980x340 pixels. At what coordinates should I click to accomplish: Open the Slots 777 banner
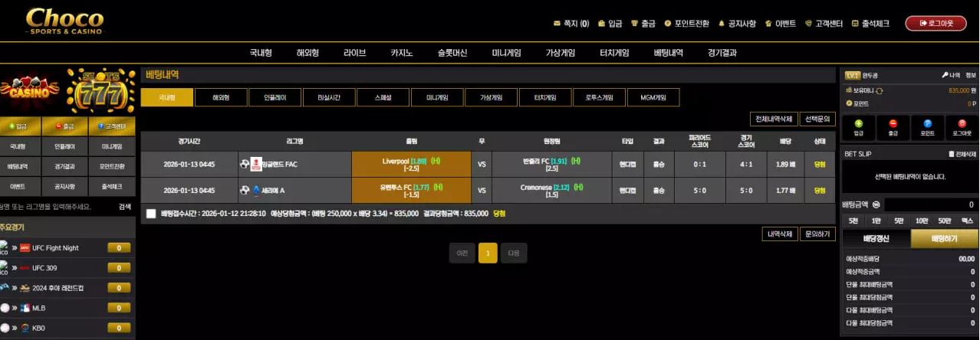coord(101,90)
